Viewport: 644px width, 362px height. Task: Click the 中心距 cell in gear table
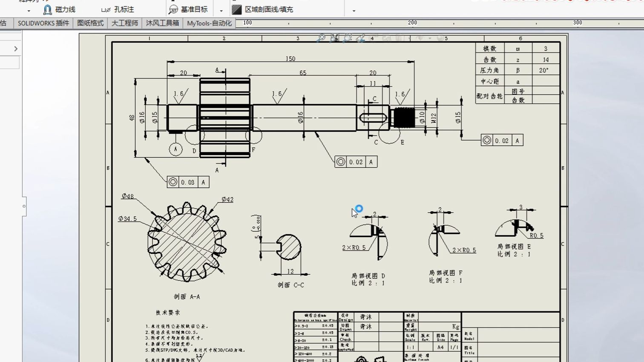tap(490, 81)
